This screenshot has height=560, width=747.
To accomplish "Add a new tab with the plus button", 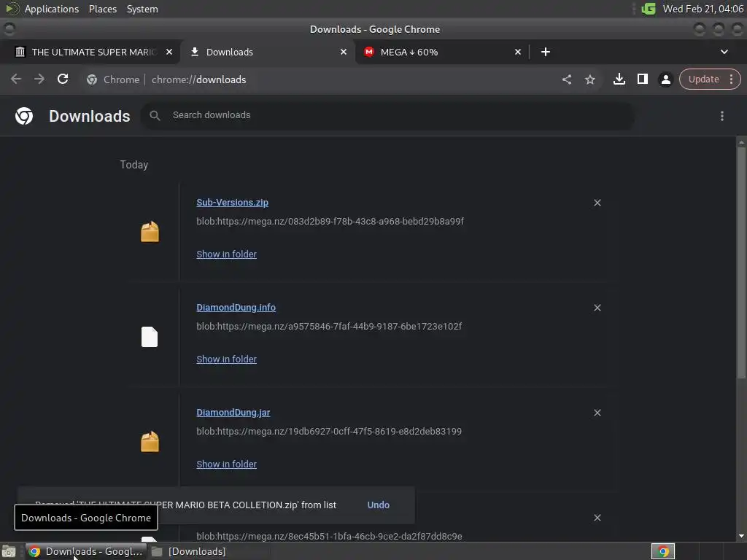I will pos(546,52).
